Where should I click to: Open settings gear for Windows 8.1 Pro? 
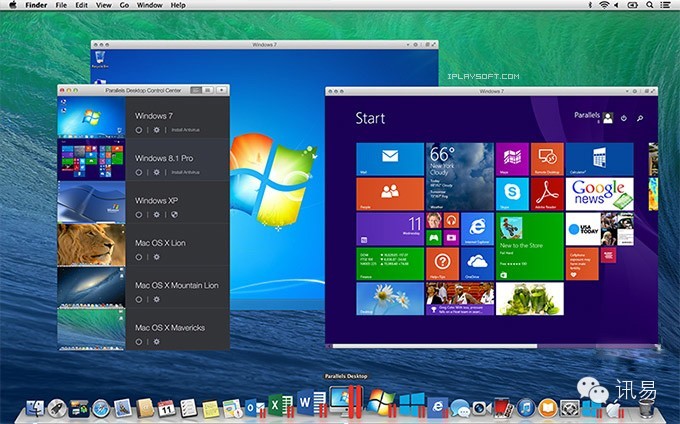157,172
